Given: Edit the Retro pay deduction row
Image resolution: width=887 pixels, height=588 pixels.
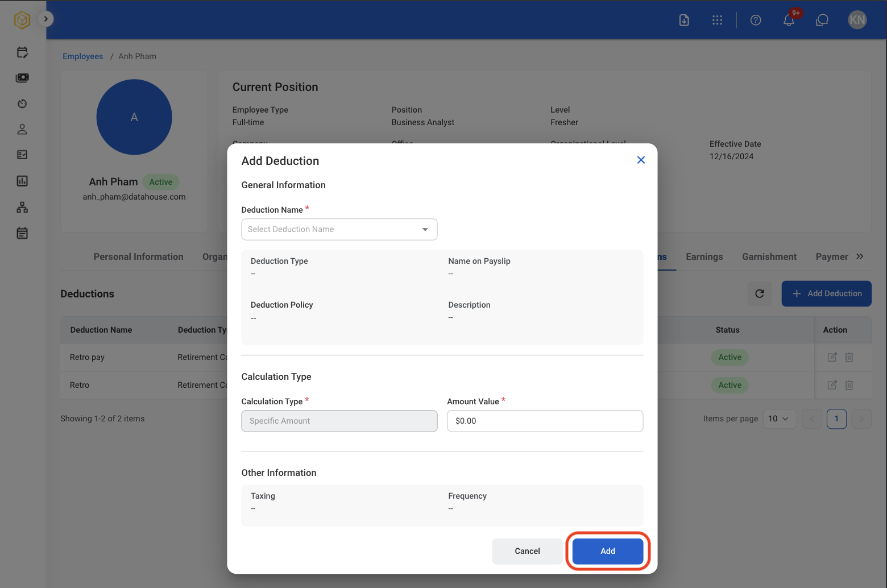Looking at the screenshot, I should (x=832, y=357).
